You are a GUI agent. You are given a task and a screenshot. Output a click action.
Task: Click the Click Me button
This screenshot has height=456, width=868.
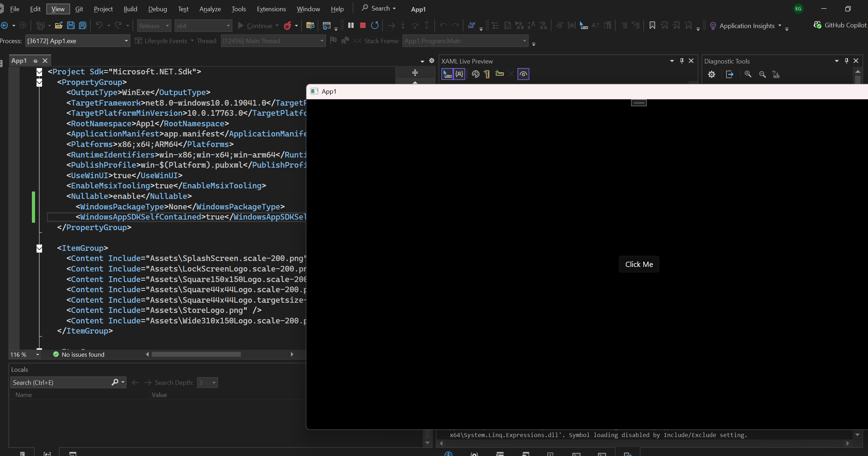[639, 264]
